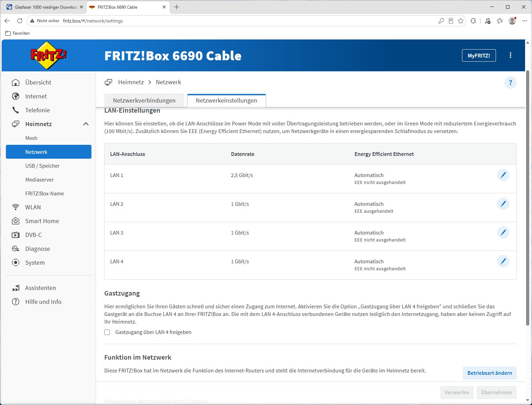Collapse the Heimnetz menu chevron
The height and width of the screenshot is (405, 532).
(x=86, y=124)
